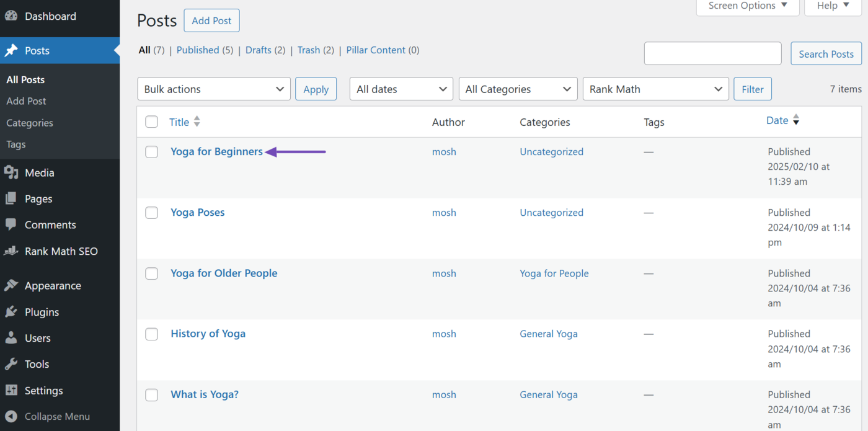Open the Bulk actions dropdown

click(x=213, y=89)
